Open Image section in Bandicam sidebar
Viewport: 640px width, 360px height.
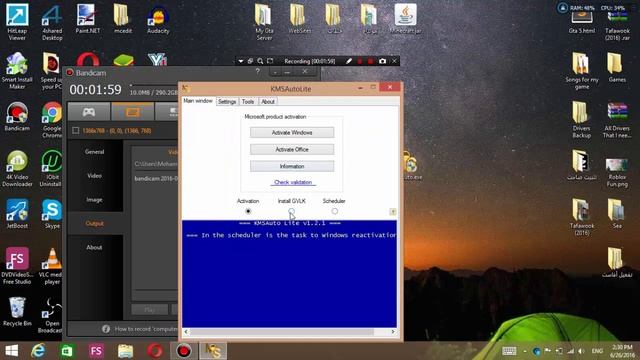coord(94,200)
